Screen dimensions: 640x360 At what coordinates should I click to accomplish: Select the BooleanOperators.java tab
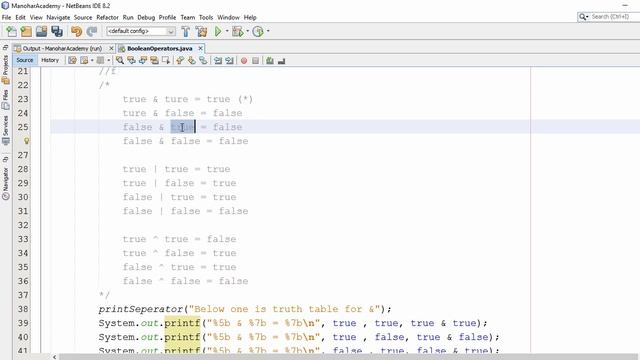[x=160, y=48]
